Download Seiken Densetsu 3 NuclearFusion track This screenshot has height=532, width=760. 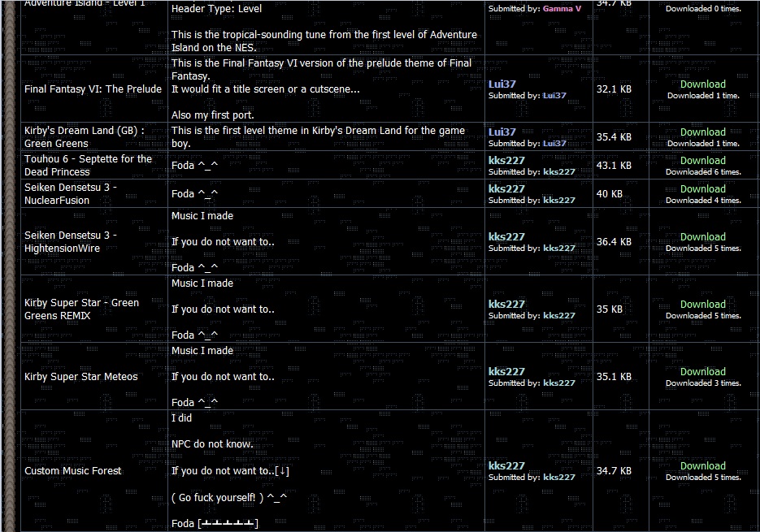(703, 189)
